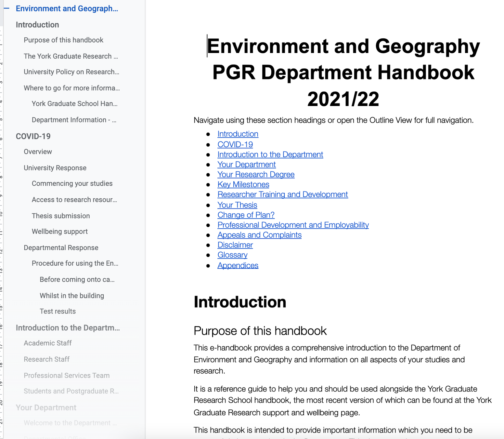Screen dimensions: 504x439
Task: Follow the Change of Plan? link
Action: tap(246, 215)
